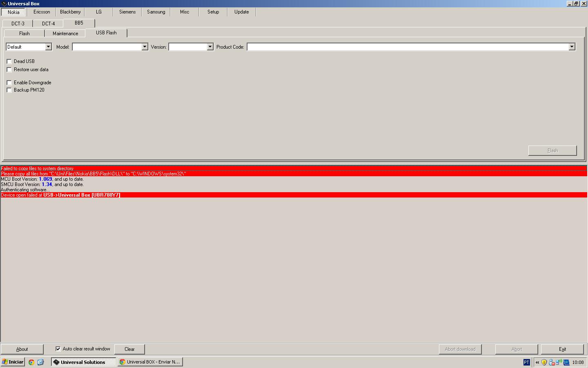Click the messenger tray icon
Screen dimensions: 588x368
click(552, 362)
